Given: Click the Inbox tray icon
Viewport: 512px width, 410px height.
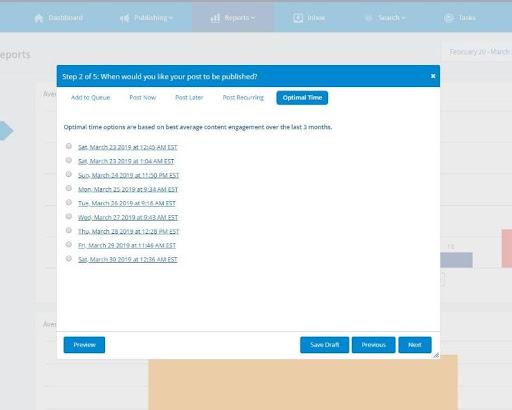Looking at the screenshot, I should pos(298,18).
